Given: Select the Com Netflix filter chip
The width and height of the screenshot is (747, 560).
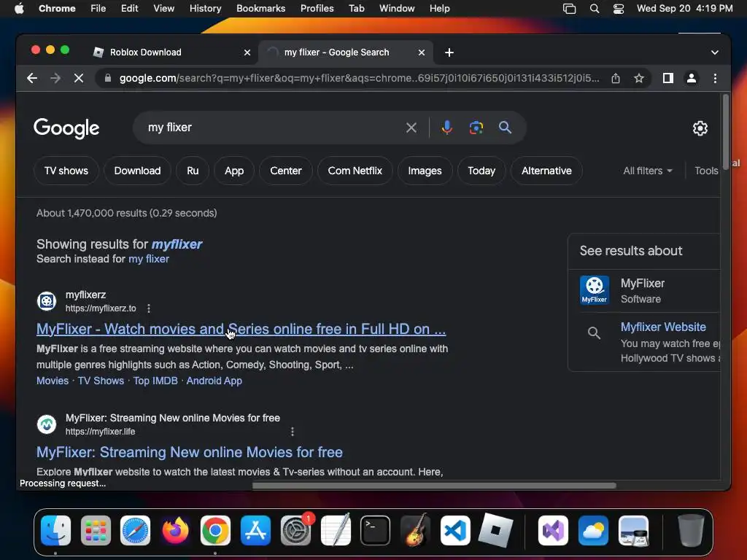Looking at the screenshot, I should pos(355,171).
